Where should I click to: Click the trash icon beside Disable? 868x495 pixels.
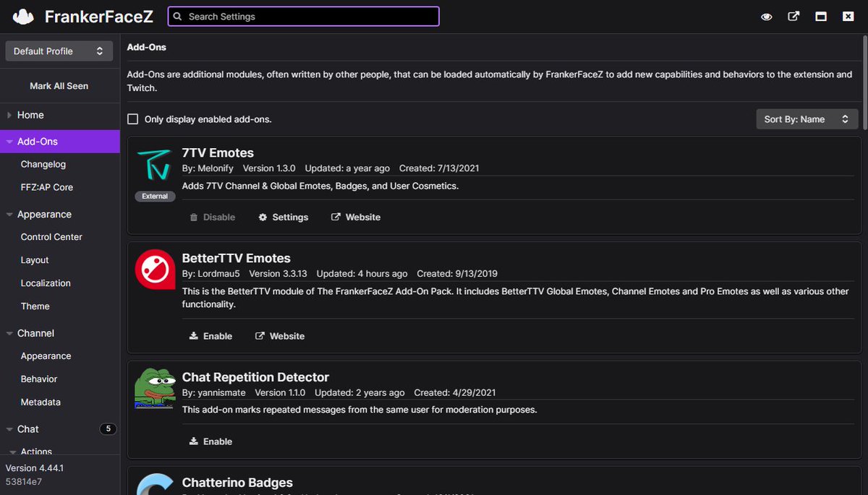(x=193, y=217)
